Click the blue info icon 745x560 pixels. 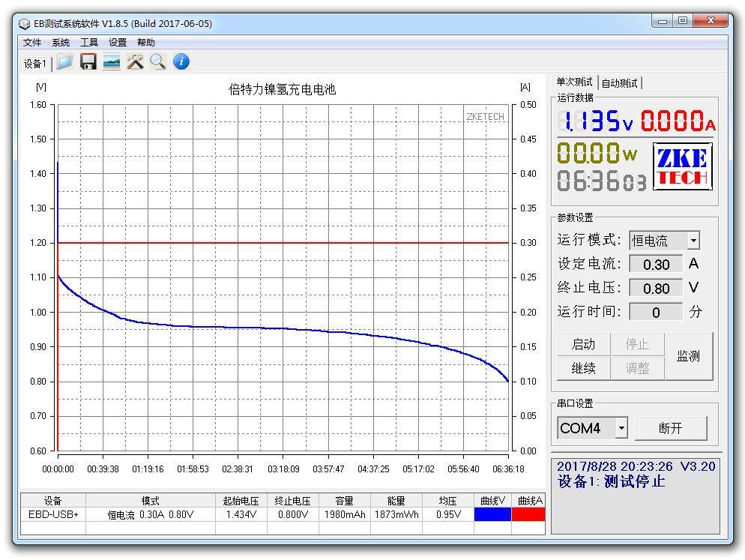tap(181, 62)
